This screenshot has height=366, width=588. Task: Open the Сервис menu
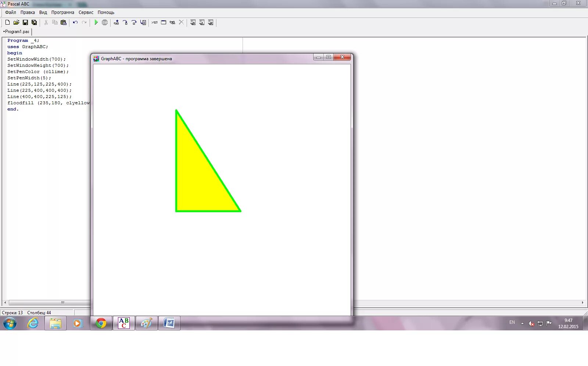pyautogui.click(x=86, y=12)
